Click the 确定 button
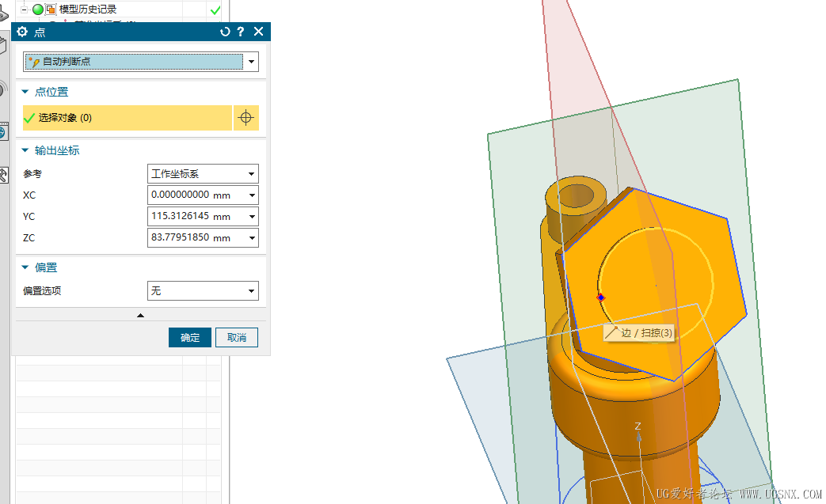The height and width of the screenshot is (504, 826). 189,338
